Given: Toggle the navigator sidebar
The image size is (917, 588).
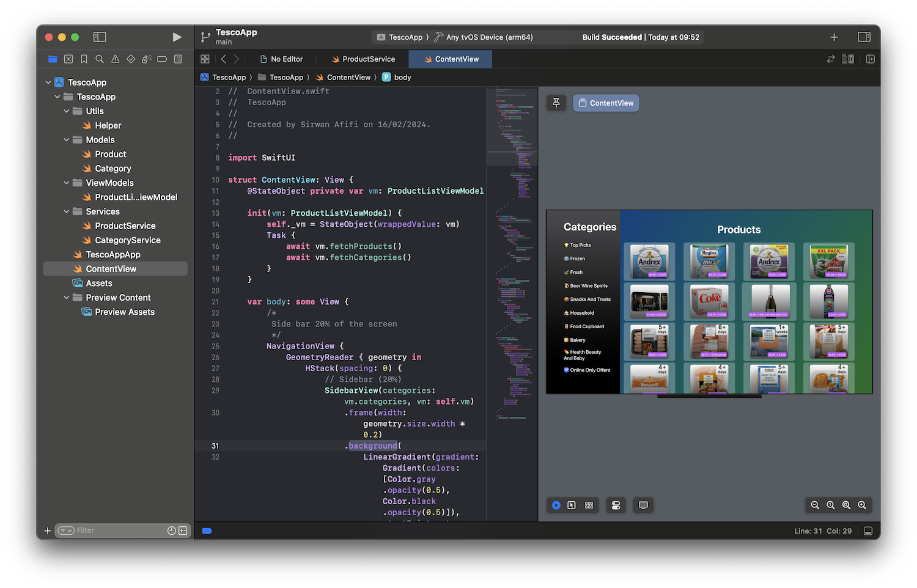Looking at the screenshot, I should (100, 37).
